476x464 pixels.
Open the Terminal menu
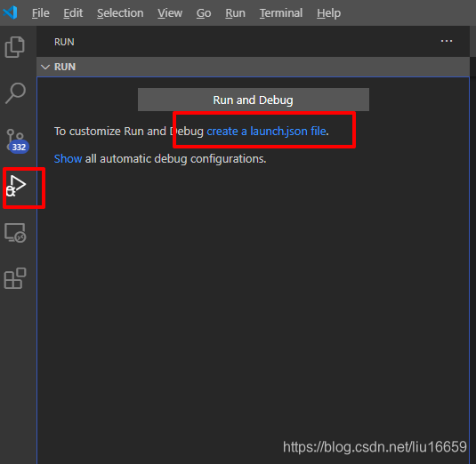click(x=281, y=13)
